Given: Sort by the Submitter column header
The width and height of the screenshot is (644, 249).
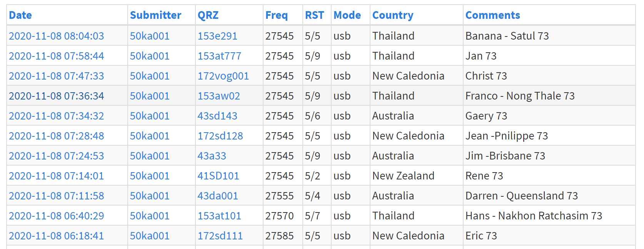Looking at the screenshot, I should [155, 15].
